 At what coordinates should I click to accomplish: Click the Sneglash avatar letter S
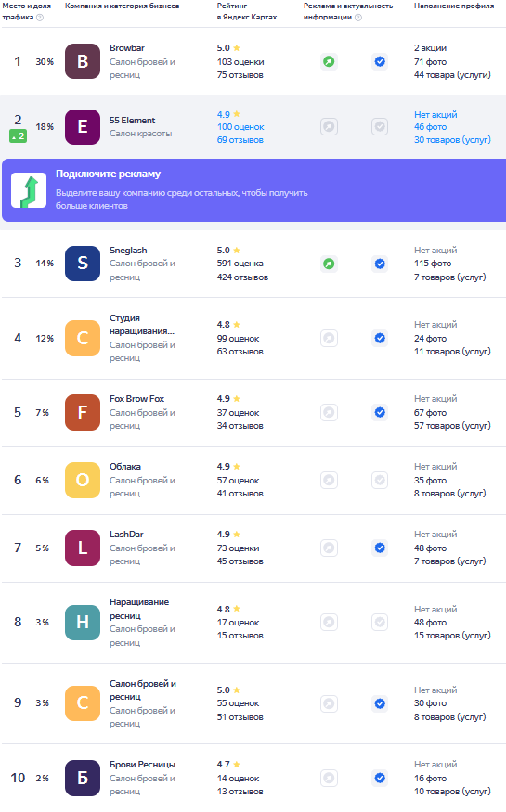[x=83, y=264]
